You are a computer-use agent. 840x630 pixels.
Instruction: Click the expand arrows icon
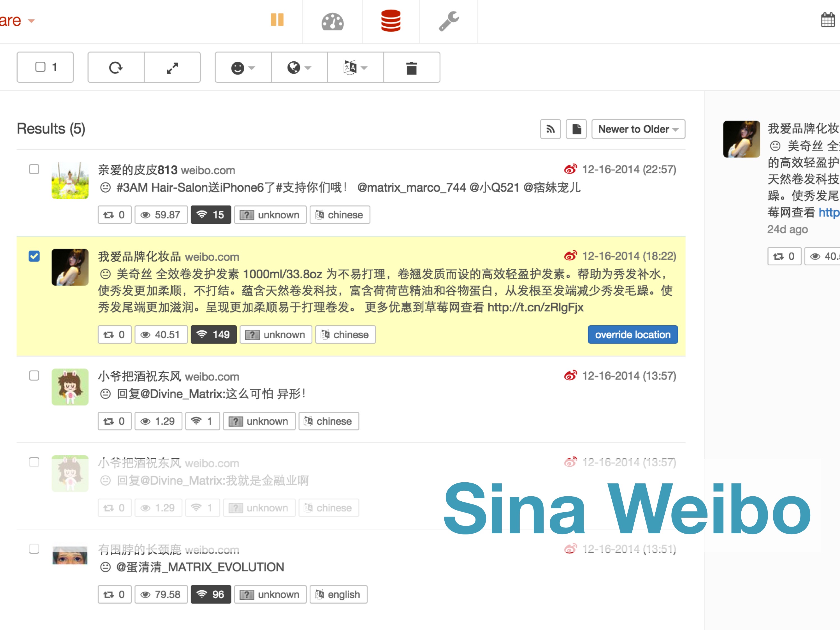click(x=172, y=68)
